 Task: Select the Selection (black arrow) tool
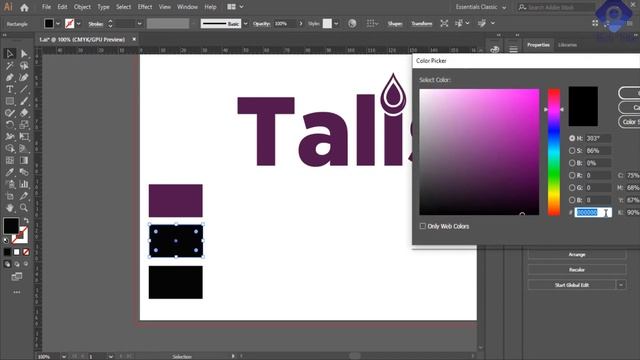click(x=10, y=54)
